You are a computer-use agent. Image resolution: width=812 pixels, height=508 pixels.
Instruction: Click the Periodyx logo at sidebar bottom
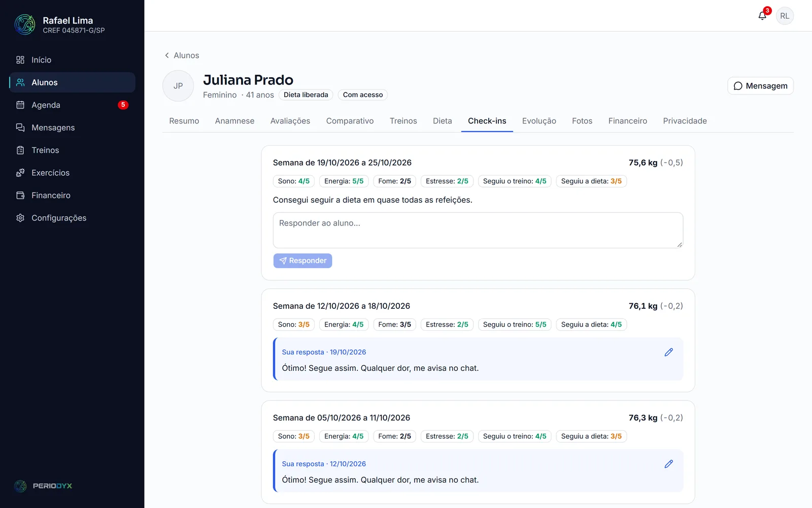(43, 486)
